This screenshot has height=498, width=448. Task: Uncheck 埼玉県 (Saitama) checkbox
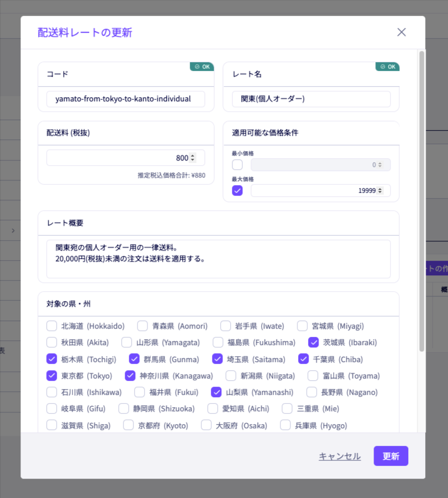[x=217, y=359]
